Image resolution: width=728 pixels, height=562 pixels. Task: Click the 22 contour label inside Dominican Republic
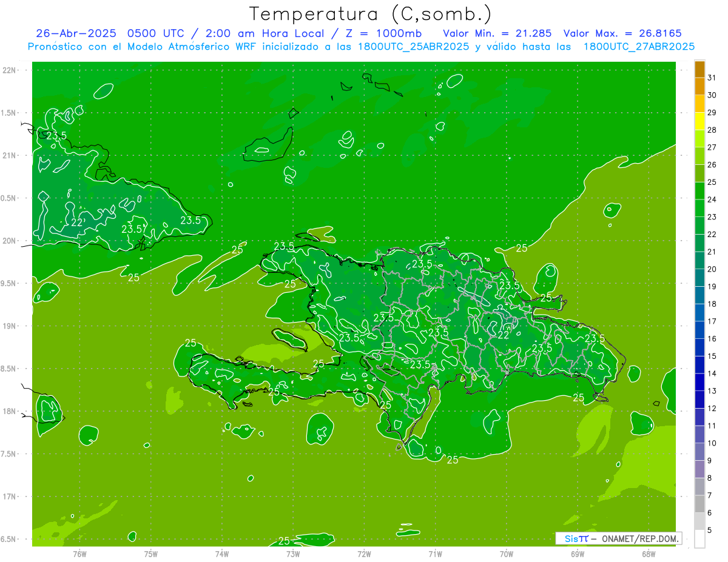pos(504,335)
